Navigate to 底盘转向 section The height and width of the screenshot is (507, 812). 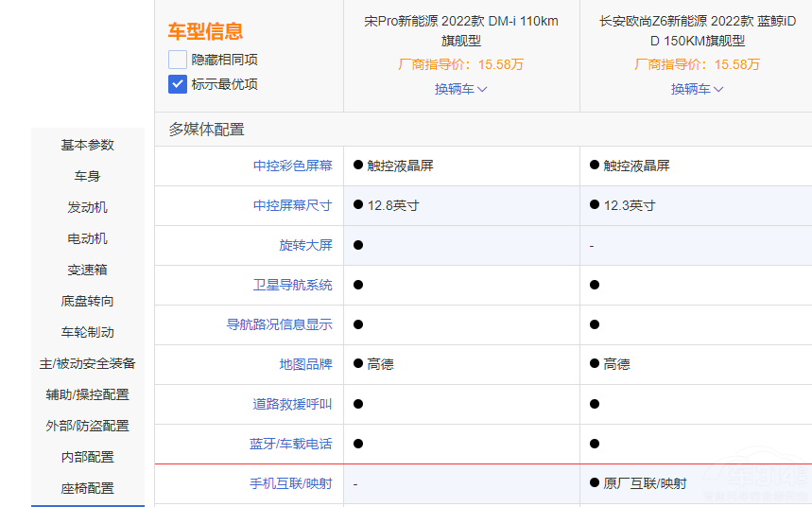88,301
